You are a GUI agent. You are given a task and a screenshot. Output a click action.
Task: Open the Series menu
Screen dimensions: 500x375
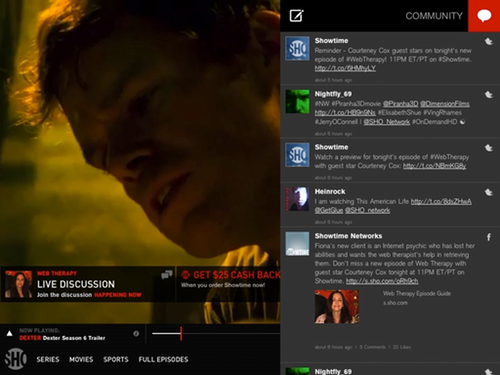[x=48, y=359]
